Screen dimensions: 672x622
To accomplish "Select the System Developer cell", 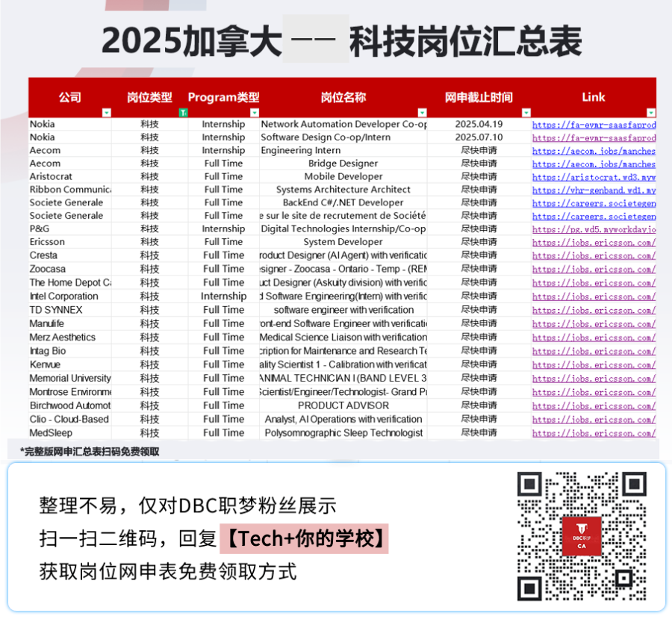I will point(343,242).
